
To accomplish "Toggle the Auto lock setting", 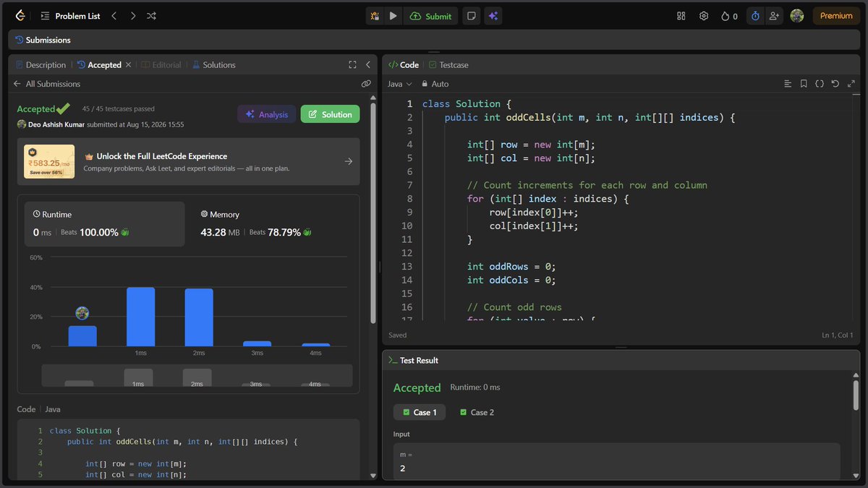I will point(435,84).
